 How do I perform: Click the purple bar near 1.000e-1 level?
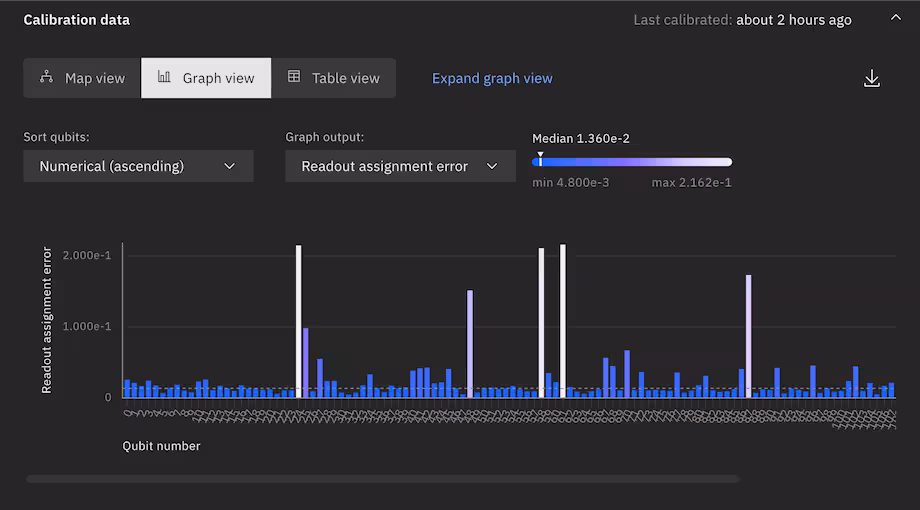[306, 363]
